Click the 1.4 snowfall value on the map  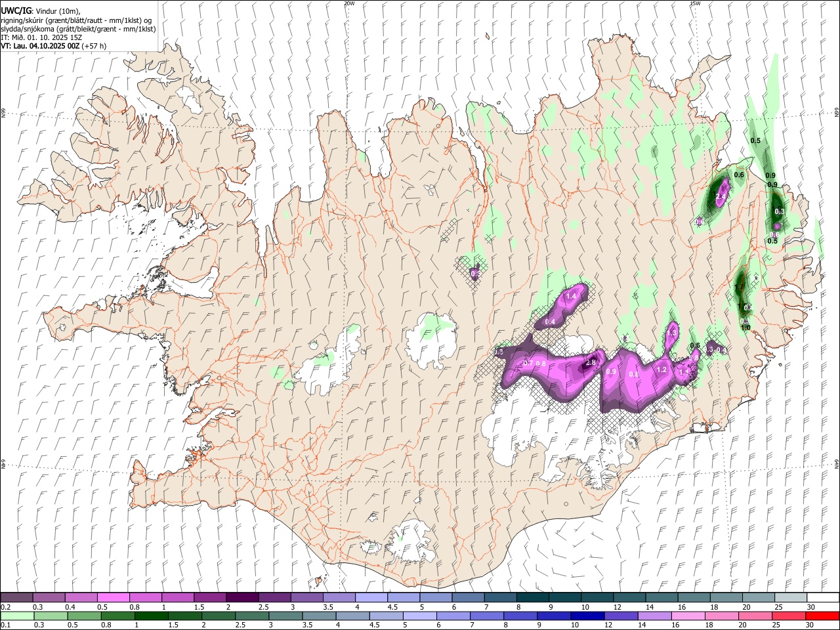click(571, 297)
